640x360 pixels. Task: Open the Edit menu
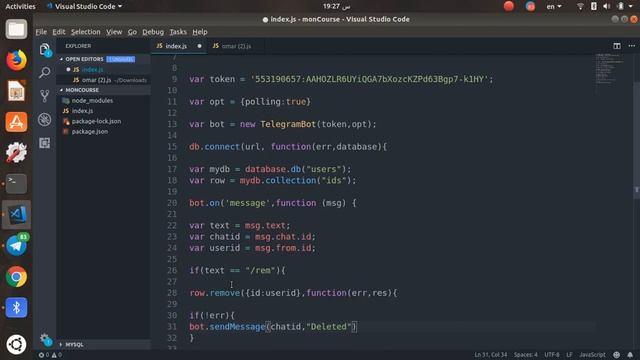click(58, 32)
